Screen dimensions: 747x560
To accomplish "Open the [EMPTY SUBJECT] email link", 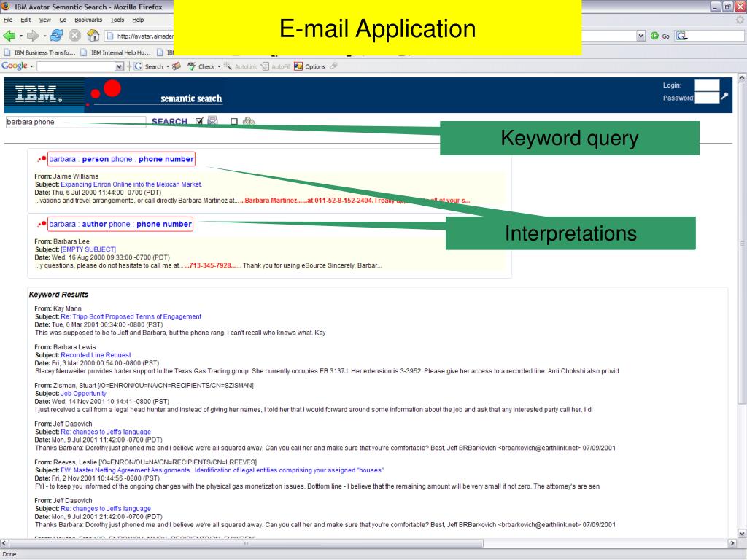I will point(88,249).
